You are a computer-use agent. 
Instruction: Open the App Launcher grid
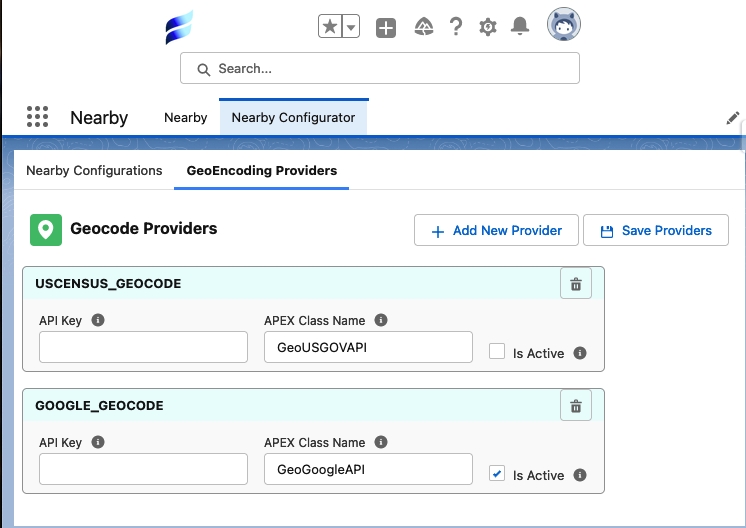(37, 117)
